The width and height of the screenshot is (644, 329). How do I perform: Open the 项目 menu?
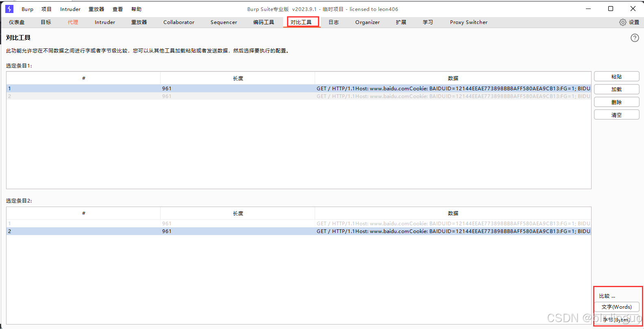coord(46,9)
